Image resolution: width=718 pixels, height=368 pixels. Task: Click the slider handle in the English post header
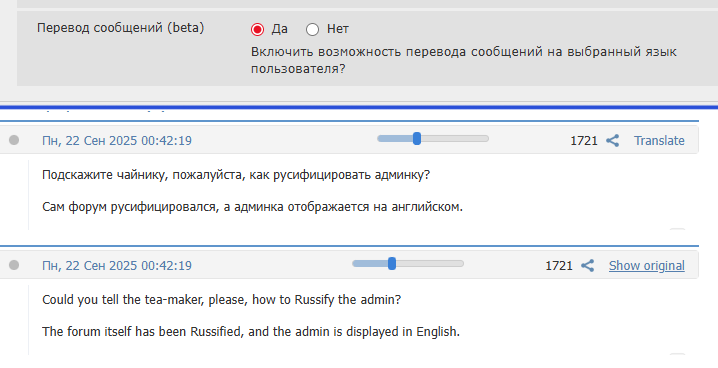point(392,264)
